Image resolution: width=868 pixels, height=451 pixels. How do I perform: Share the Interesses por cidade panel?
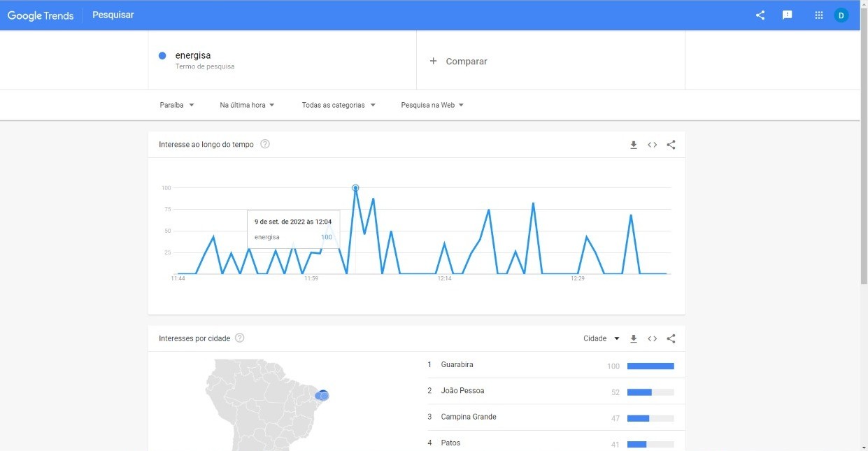tap(671, 338)
